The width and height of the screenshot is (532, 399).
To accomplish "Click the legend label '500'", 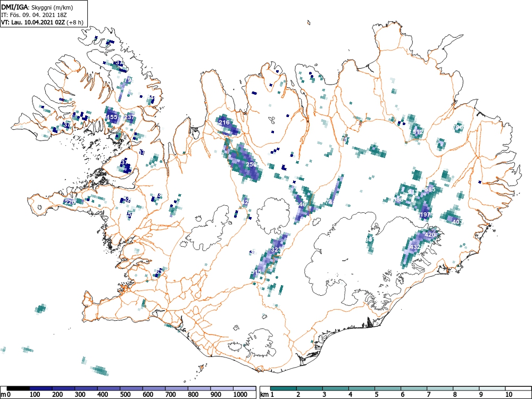I will tap(125, 394).
